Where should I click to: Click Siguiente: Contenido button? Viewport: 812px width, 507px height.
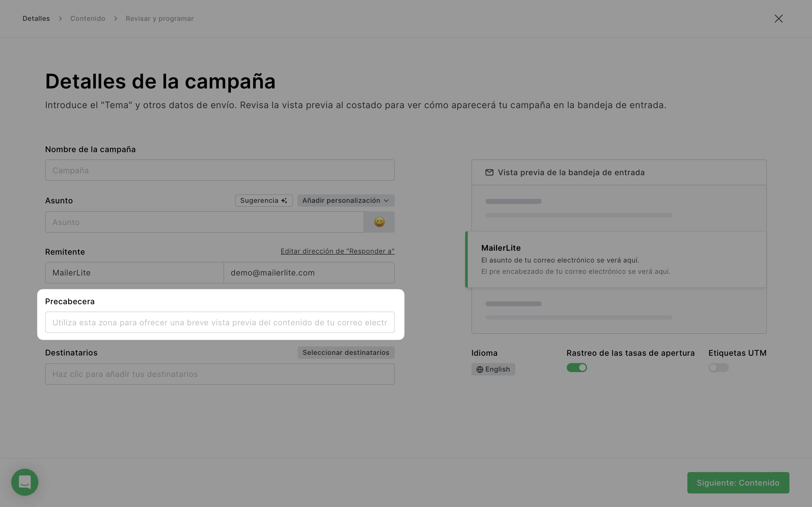[x=738, y=482]
